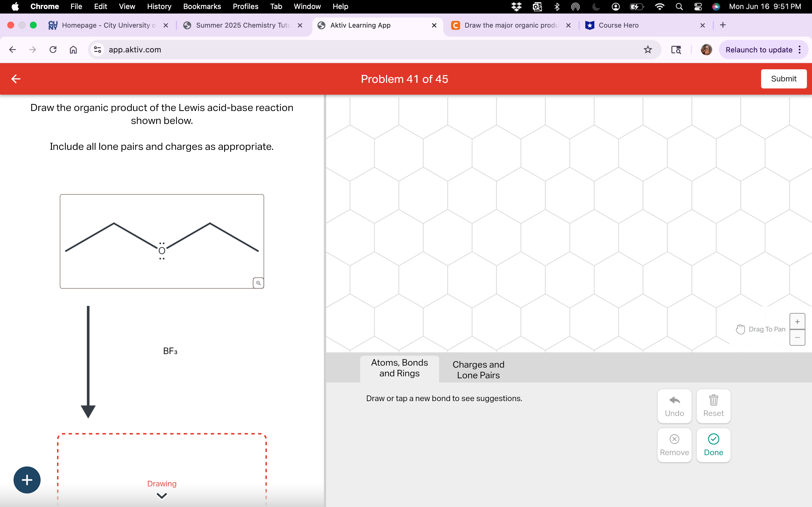Click the Reset trash can icon
812x507 pixels.
coord(713,400)
